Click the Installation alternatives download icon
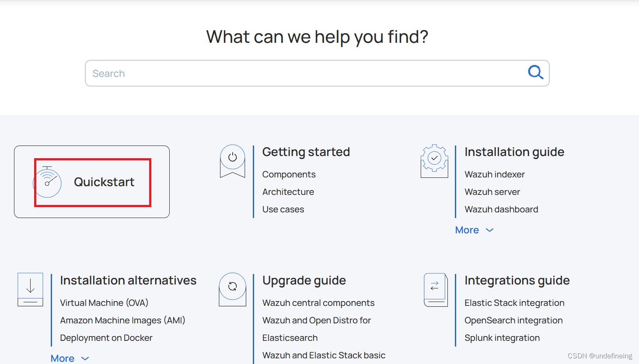The height and width of the screenshot is (364, 639). pyautogui.click(x=30, y=289)
